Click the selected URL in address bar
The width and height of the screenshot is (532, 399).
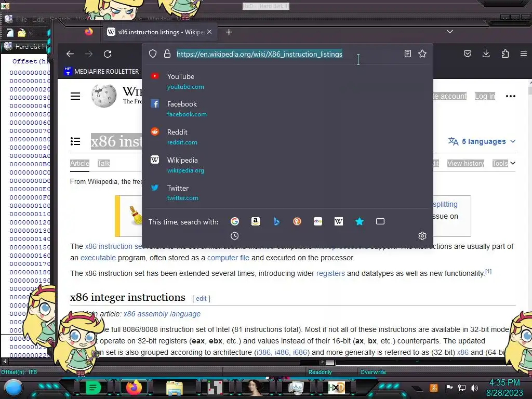point(260,54)
